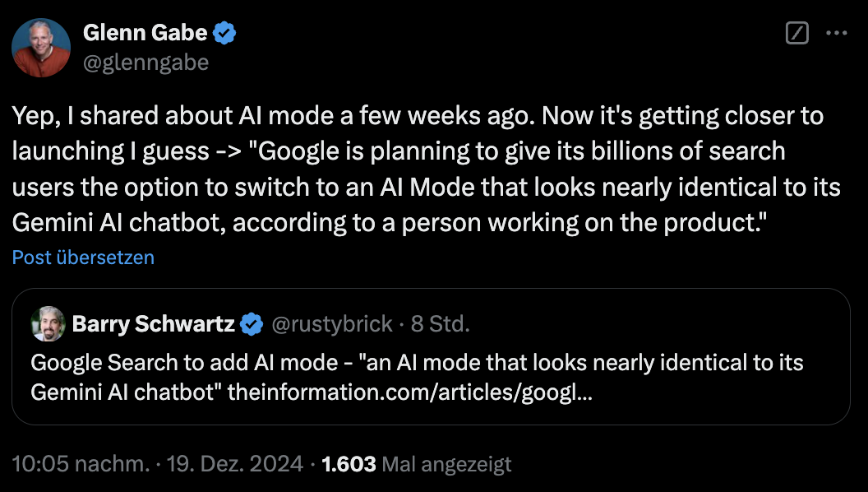Open Glenn Gabe's profile picture
The image size is (868, 492).
pyautogui.click(x=41, y=47)
